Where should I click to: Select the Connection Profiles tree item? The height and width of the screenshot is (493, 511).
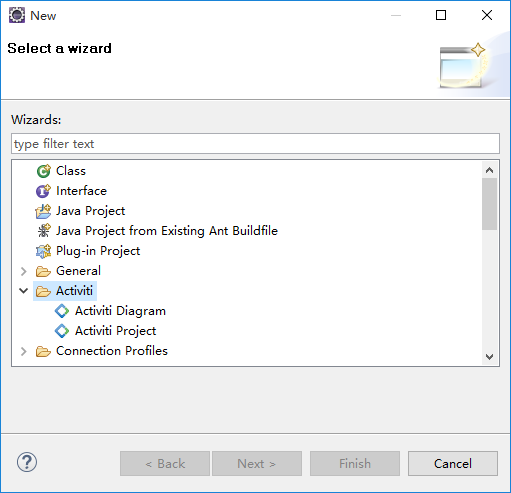(102, 351)
